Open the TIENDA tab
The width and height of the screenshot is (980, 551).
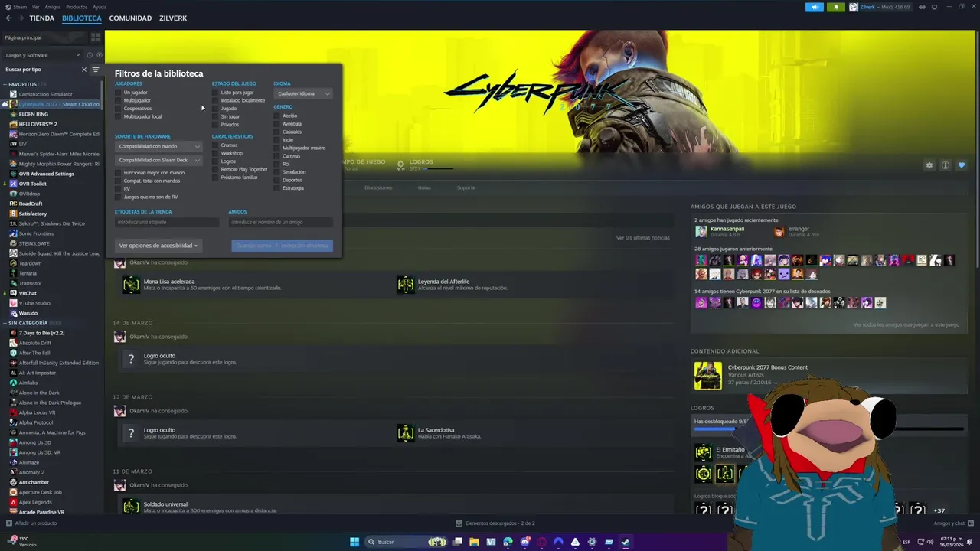41,18
